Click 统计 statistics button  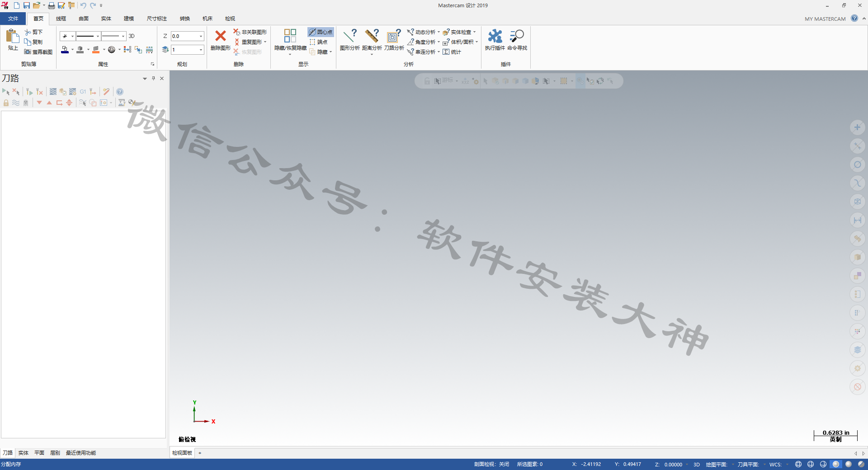point(452,52)
